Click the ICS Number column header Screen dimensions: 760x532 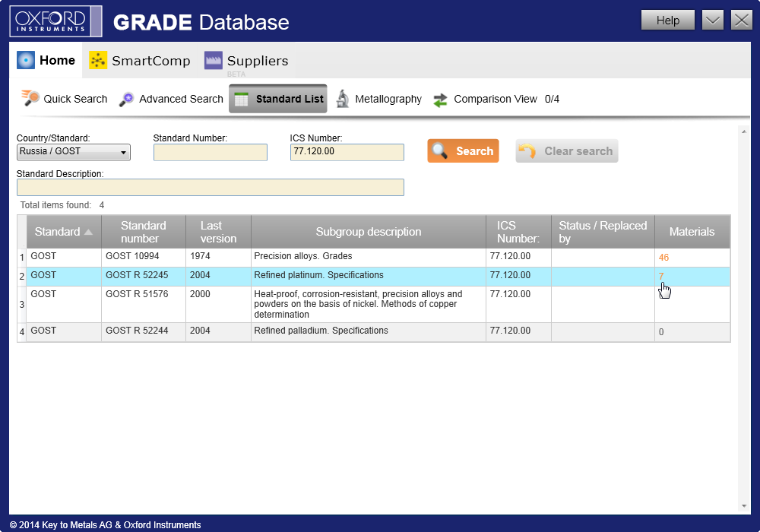(x=518, y=232)
